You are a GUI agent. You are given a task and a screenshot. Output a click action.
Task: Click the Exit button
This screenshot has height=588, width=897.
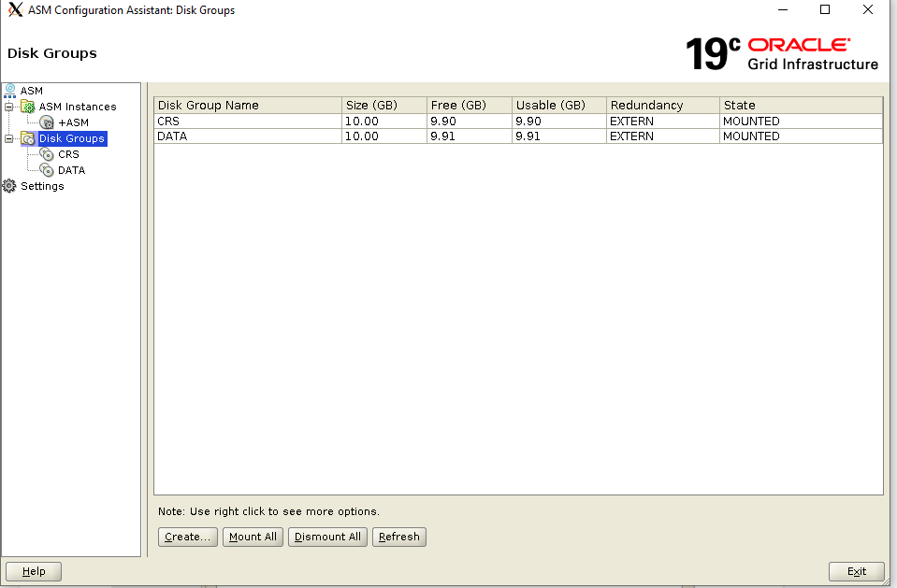pos(857,571)
